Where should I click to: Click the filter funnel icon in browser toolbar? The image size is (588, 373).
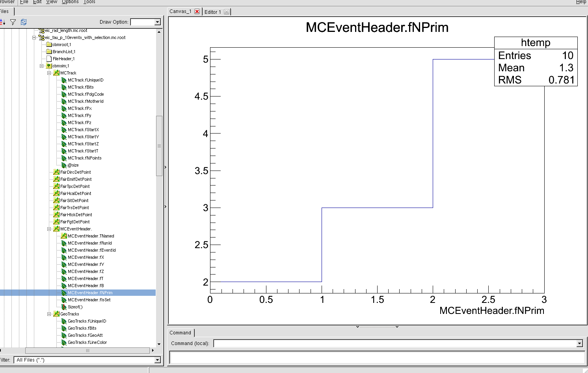coord(13,22)
